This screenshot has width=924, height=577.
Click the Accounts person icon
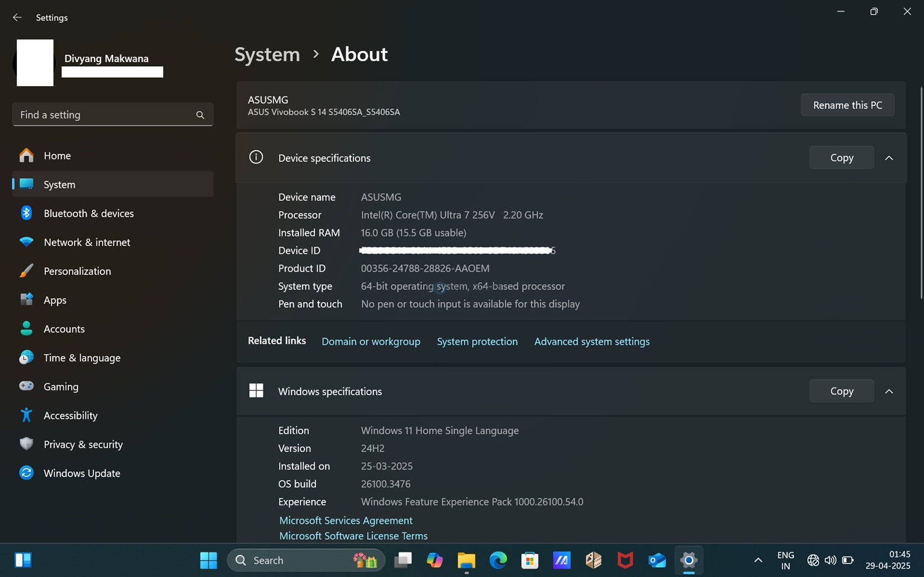point(26,329)
